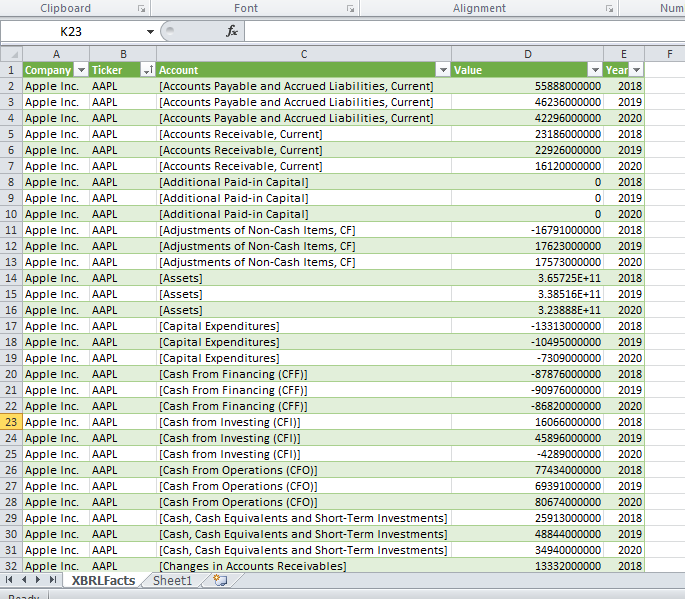This screenshot has height=599, width=685.
Task: Select cell with value 34940000000
Action: click(x=528, y=550)
